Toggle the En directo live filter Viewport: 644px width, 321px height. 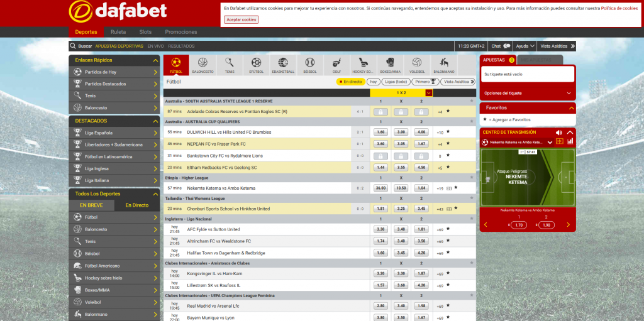350,82
